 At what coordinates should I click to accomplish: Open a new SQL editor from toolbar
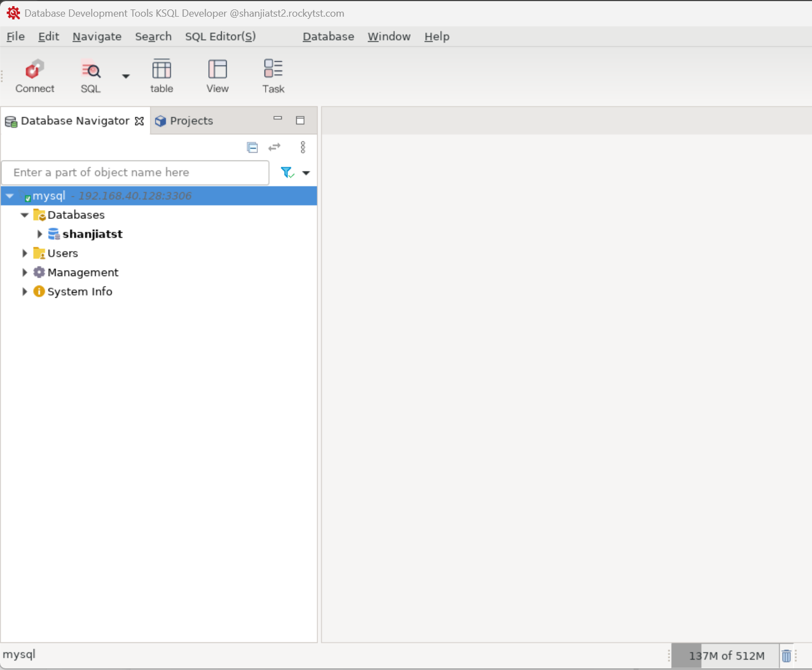tap(91, 76)
